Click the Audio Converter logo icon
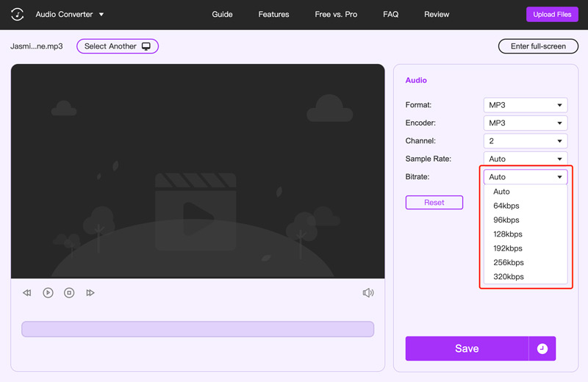Image resolution: width=588 pixels, height=382 pixels. [17, 14]
